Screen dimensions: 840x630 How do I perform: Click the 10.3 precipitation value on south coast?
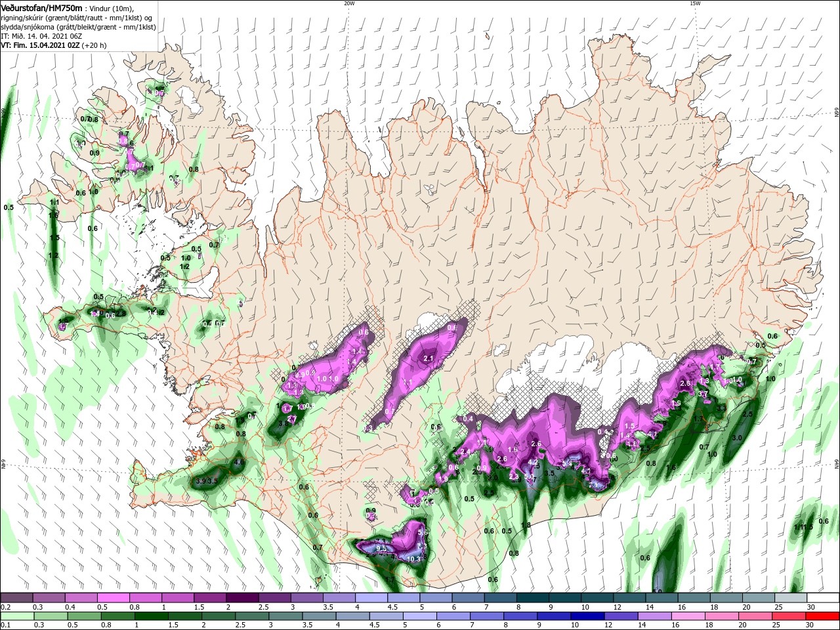tap(413, 559)
